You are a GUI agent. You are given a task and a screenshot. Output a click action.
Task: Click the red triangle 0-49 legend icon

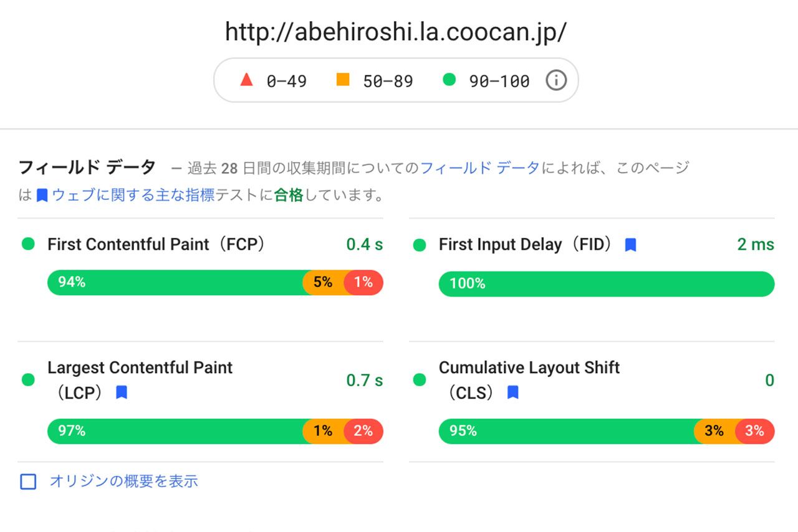248,80
